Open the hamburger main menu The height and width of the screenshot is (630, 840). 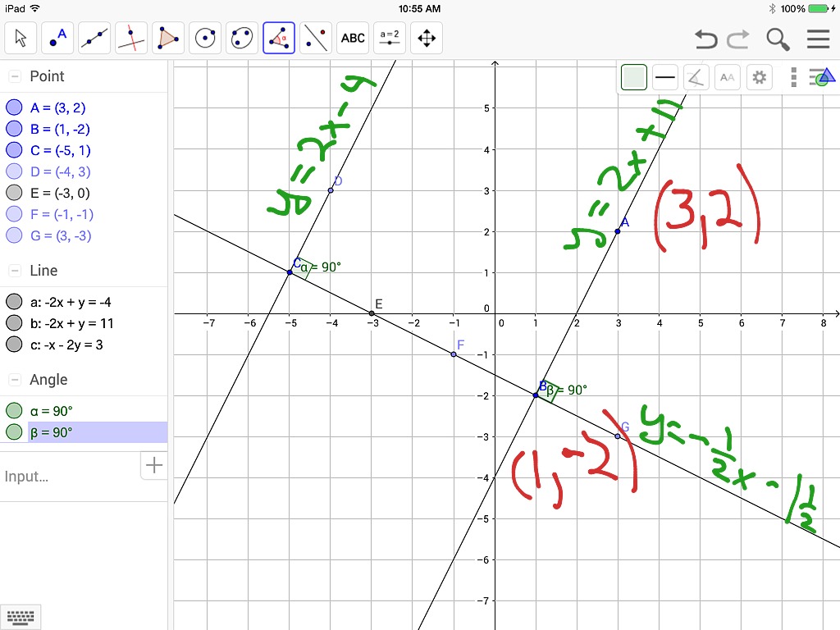tap(818, 39)
